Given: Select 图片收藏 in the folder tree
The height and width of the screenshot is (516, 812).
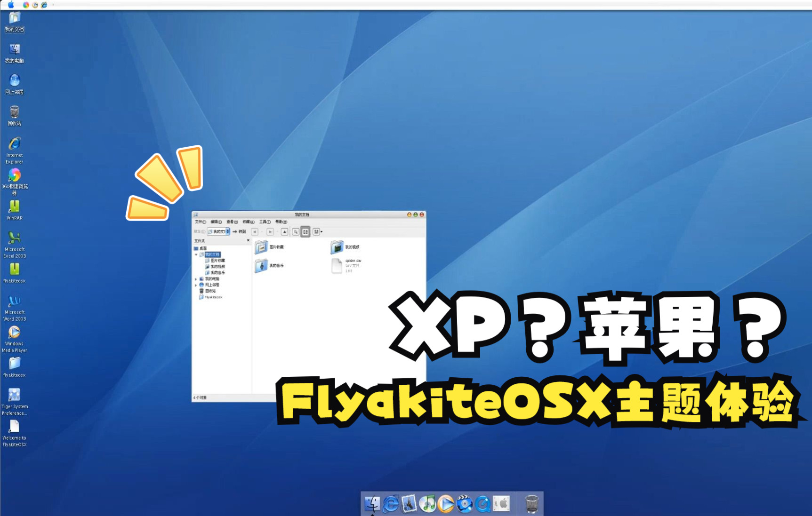Looking at the screenshot, I should click(215, 261).
